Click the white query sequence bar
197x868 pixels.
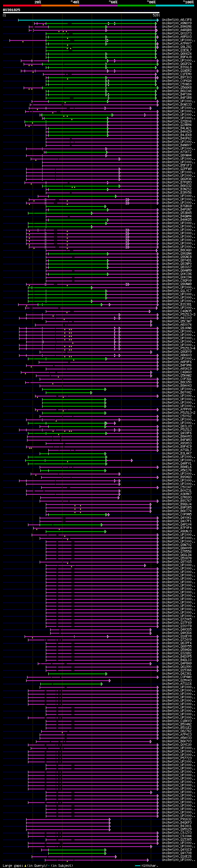(81, 13)
